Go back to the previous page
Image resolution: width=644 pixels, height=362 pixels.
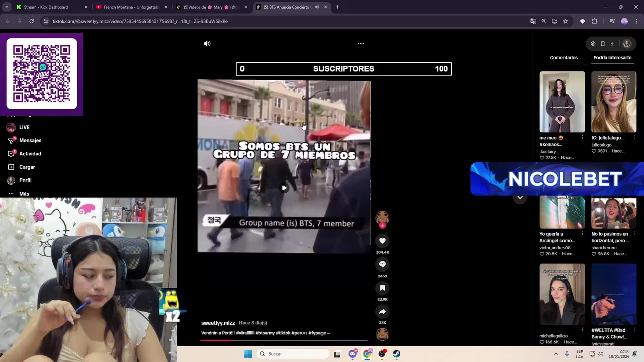[x=7, y=21]
